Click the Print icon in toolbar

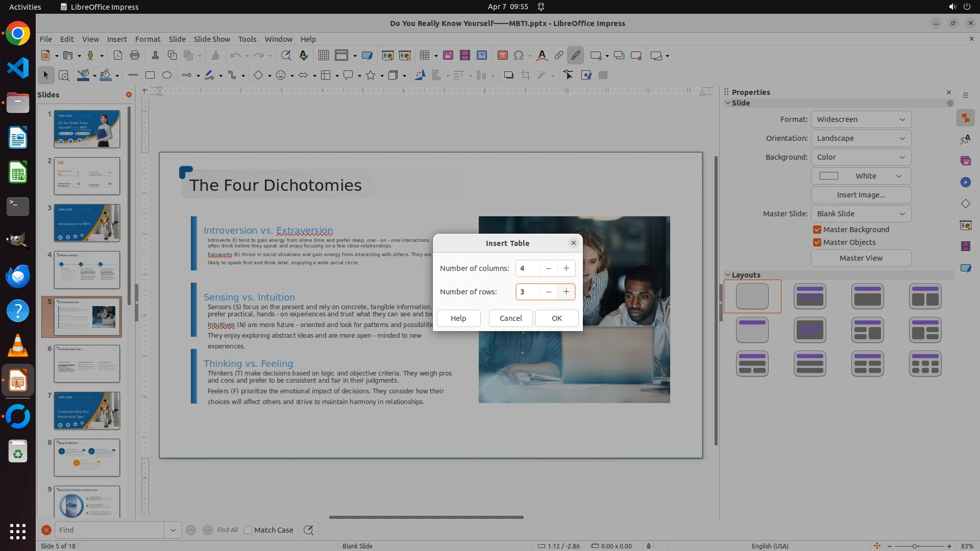135,56
